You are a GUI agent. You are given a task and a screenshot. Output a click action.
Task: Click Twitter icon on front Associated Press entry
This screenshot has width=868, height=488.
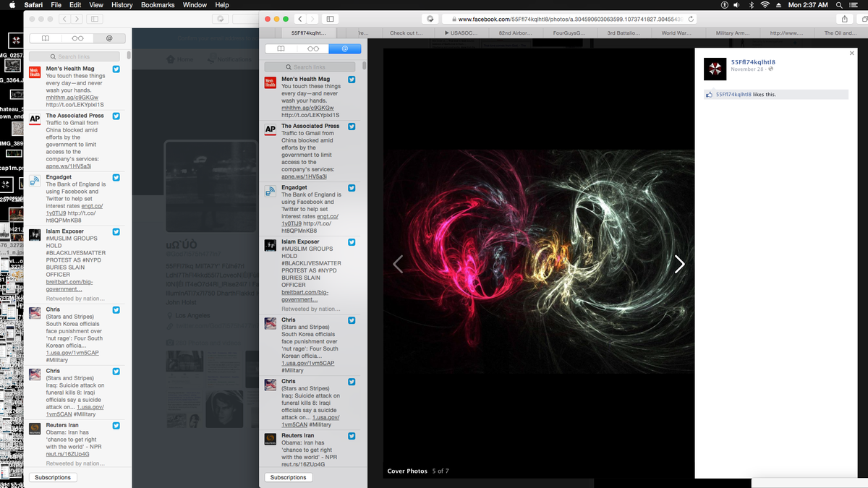pyautogui.click(x=352, y=127)
